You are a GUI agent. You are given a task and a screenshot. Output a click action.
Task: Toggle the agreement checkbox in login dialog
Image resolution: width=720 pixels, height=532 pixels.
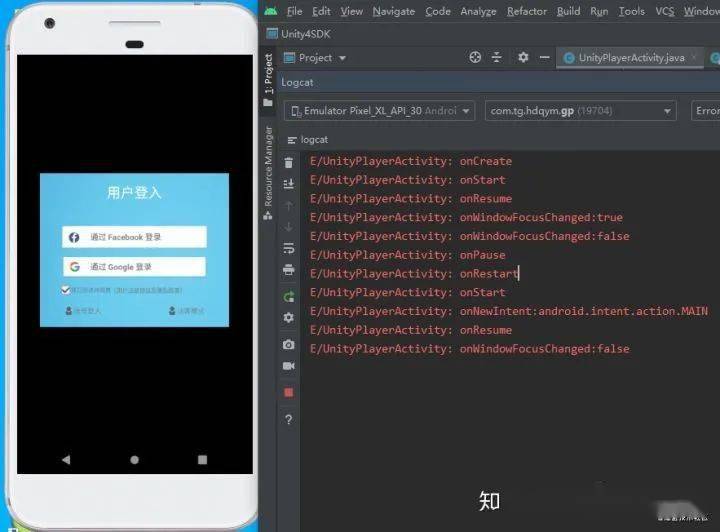click(66, 290)
